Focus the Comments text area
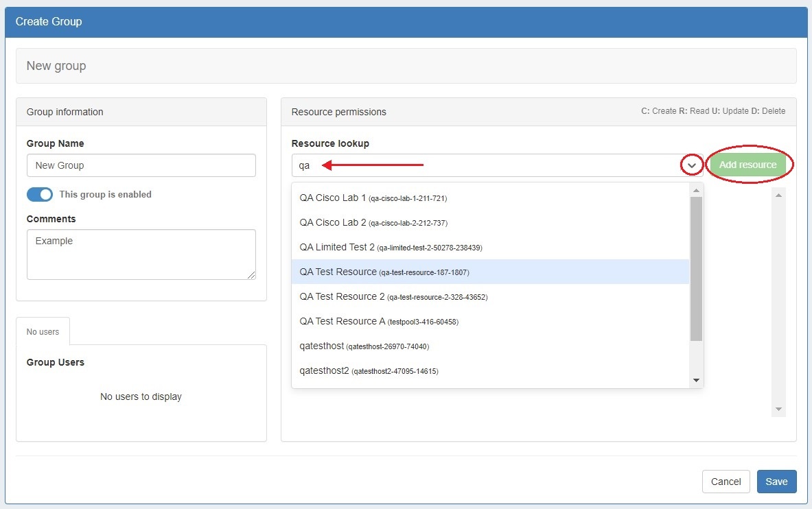 pyautogui.click(x=141, y=254)
